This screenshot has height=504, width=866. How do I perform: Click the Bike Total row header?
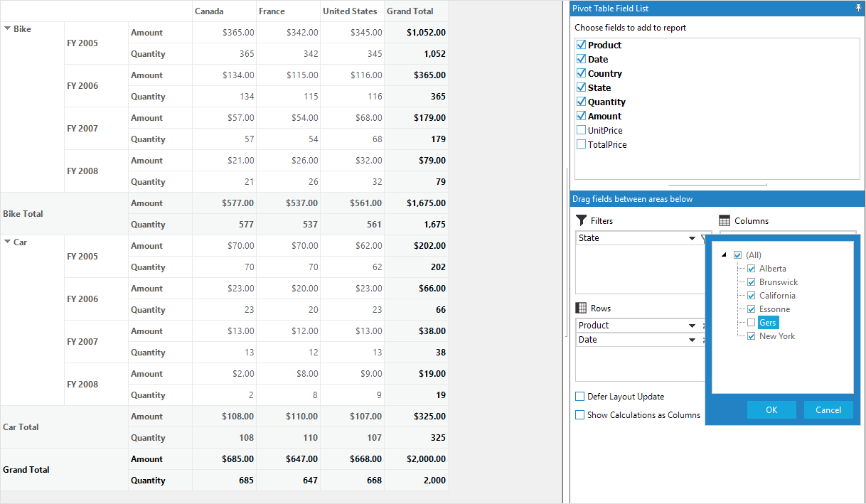click(64, 213)
